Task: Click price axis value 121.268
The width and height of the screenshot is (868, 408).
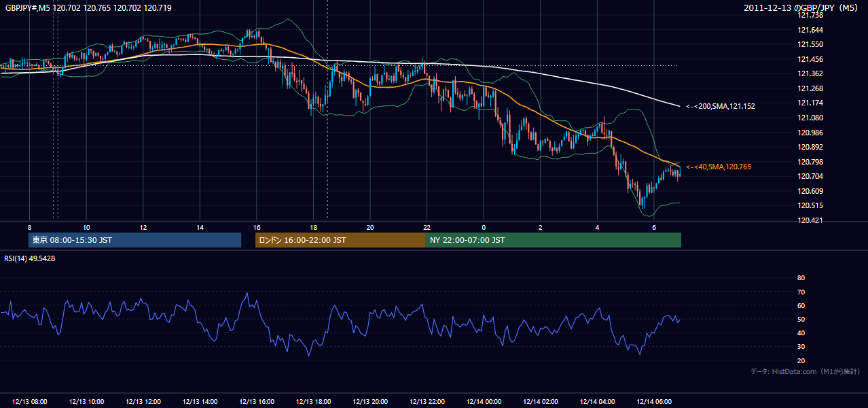Action: pos(810,88)
